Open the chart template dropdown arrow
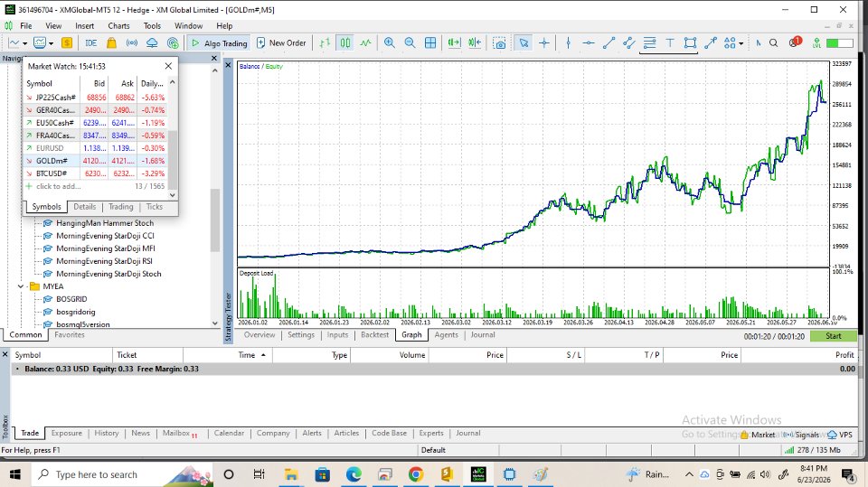This screenshot has width=868, height=487. 25,43
